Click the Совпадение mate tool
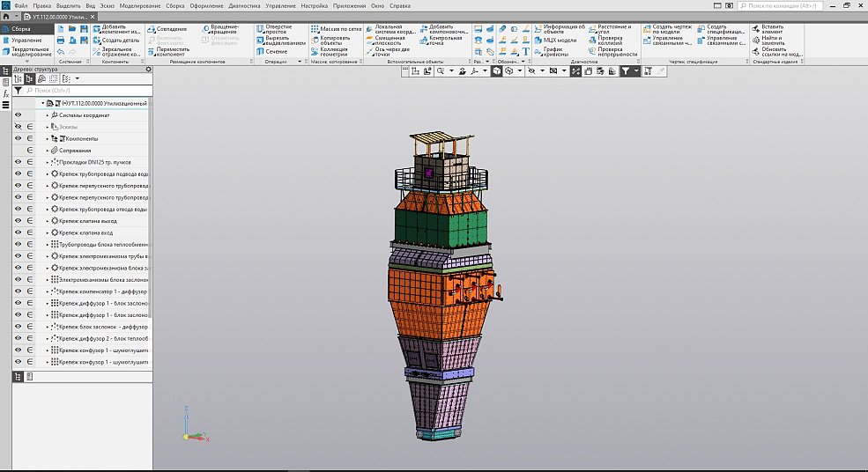The height and width of the screenshot is (472, 868). click(168, 28)
